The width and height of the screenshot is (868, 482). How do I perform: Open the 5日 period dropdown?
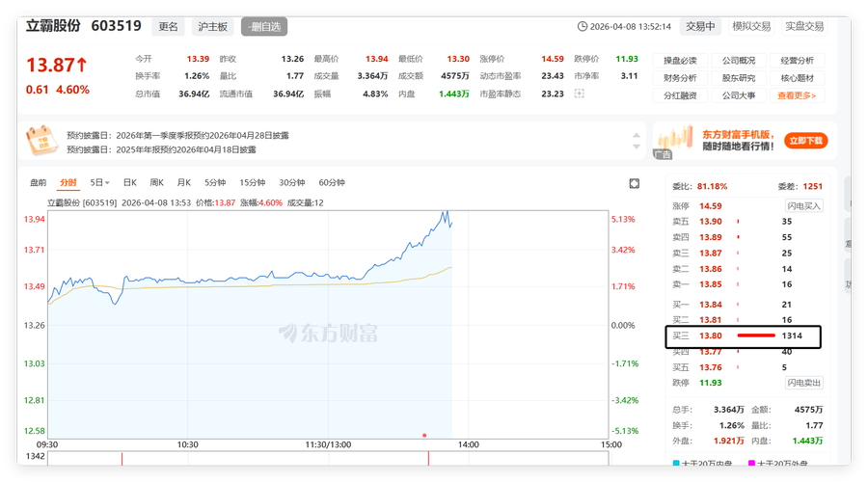click(100, 182)
